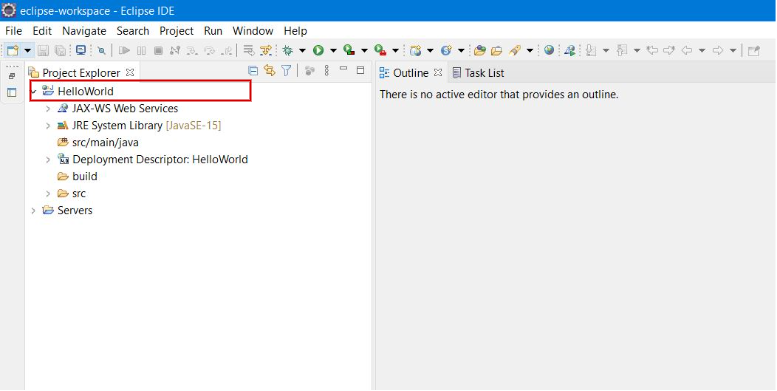
Task: Toggle Use Step Filters icon
Action: [x=266, y=50]
